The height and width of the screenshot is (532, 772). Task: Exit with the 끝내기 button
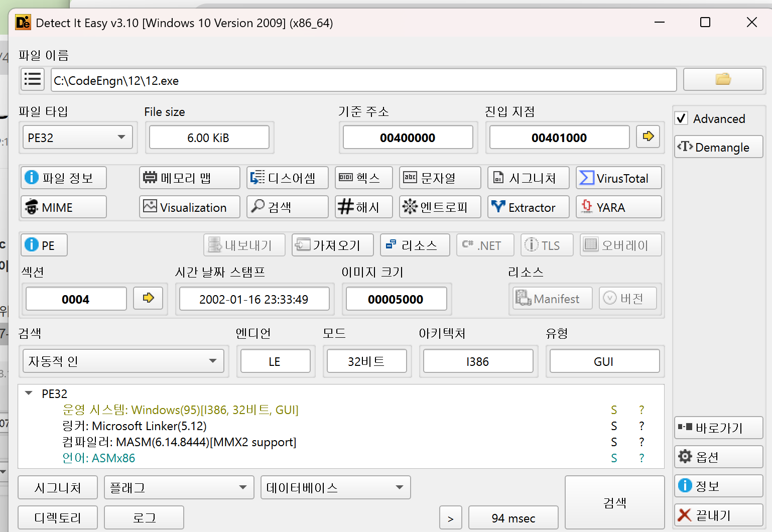click(719, 515)
